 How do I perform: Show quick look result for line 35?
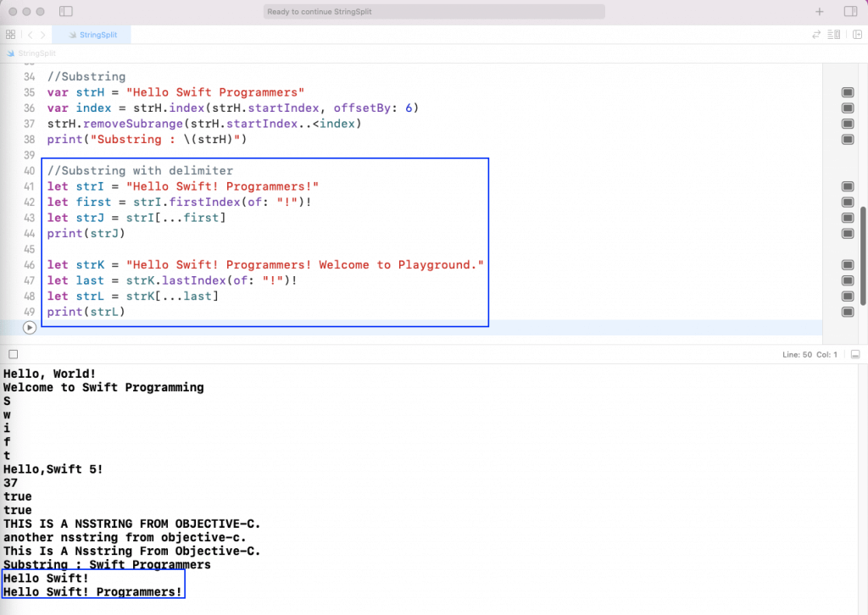(847, 92)
